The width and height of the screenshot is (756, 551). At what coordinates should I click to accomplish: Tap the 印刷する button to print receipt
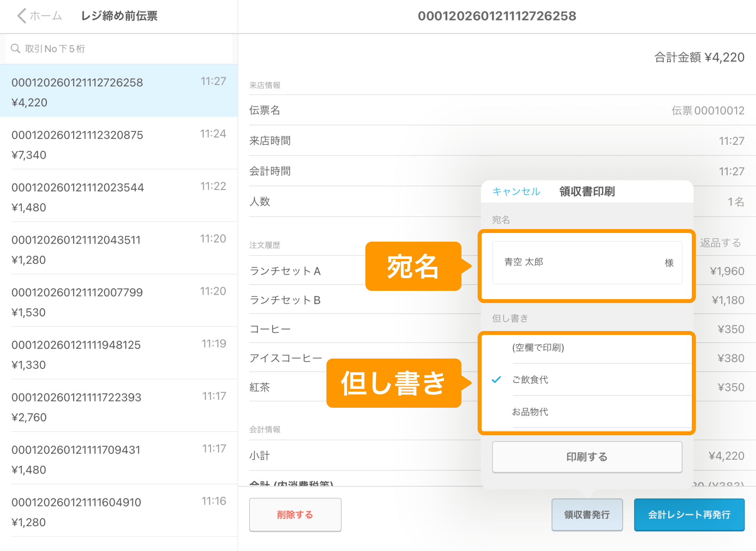587,457
